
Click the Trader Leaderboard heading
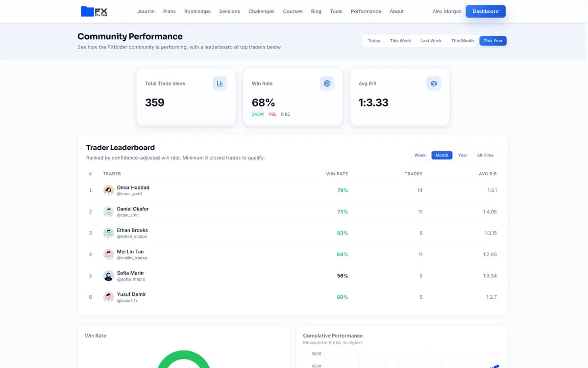point(121,147)
